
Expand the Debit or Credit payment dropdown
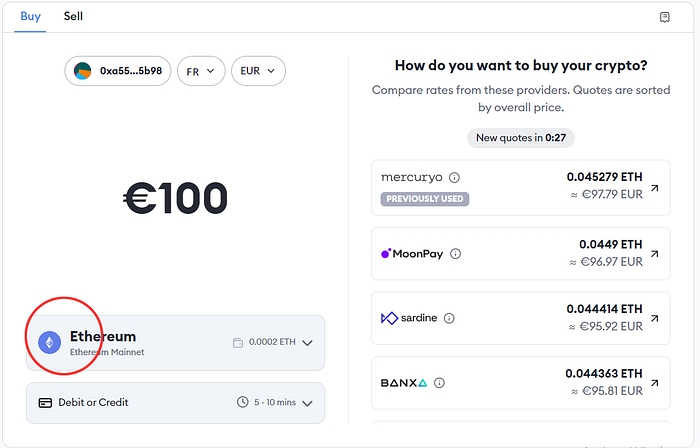tap(307, 403)
